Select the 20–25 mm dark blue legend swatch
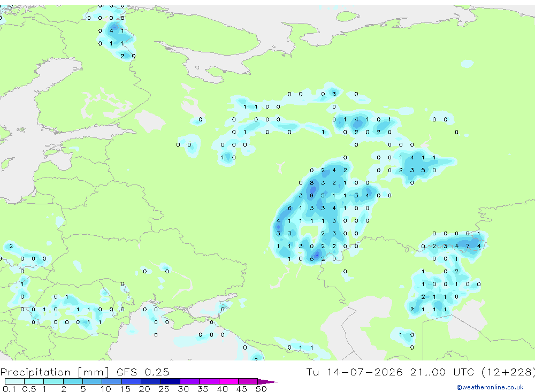Viewport: 535px width, 392px height. coord(150,381)
